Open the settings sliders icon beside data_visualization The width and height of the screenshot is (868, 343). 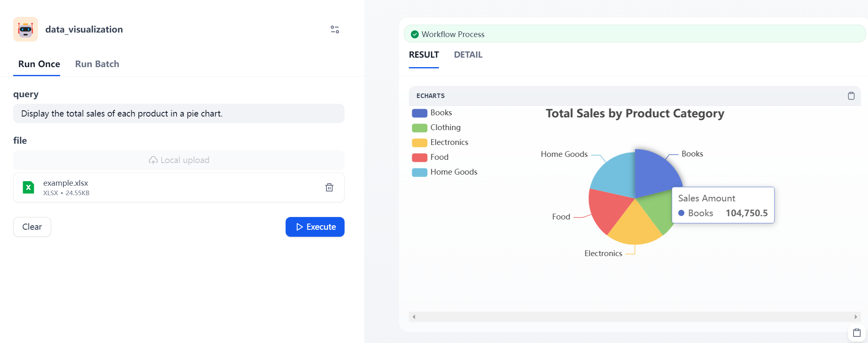coord(335,29)
